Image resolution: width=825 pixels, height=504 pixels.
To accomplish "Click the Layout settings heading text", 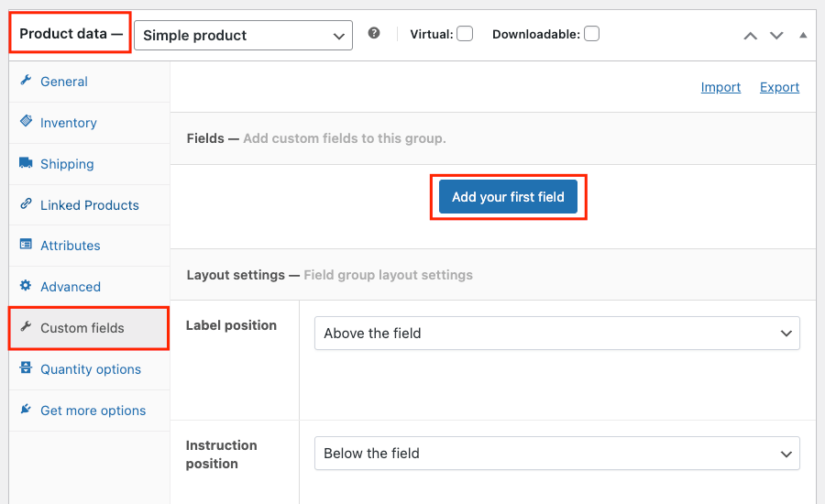I will (236, 275).
